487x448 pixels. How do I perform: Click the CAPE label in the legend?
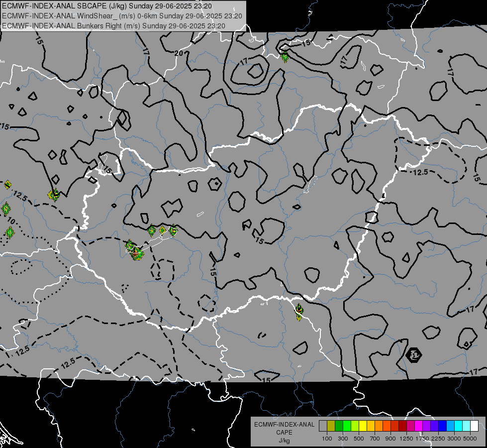(284, 433)
